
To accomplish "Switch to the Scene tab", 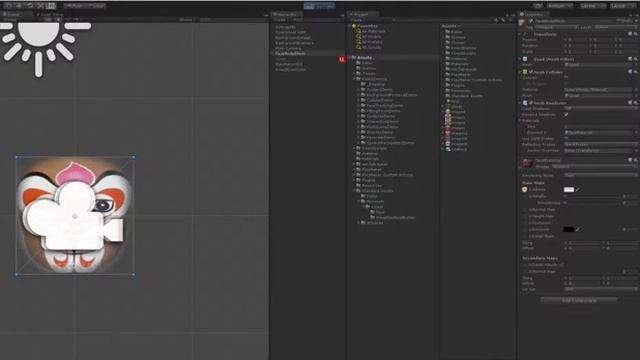I will coord(16,14).
